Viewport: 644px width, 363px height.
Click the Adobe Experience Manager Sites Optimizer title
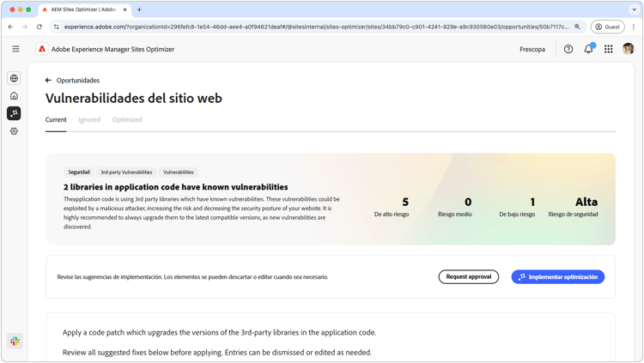coord(112,49)
